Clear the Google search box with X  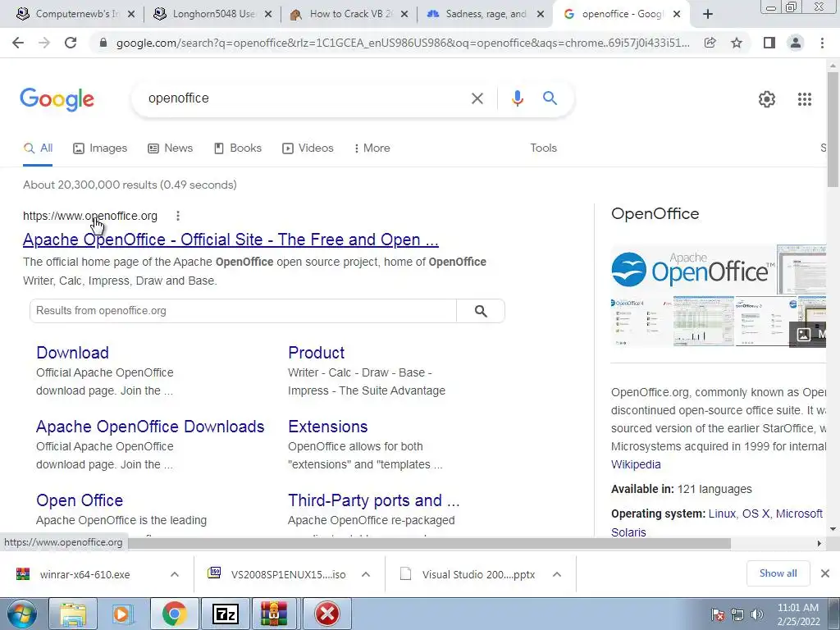click(x=477, y=98)
